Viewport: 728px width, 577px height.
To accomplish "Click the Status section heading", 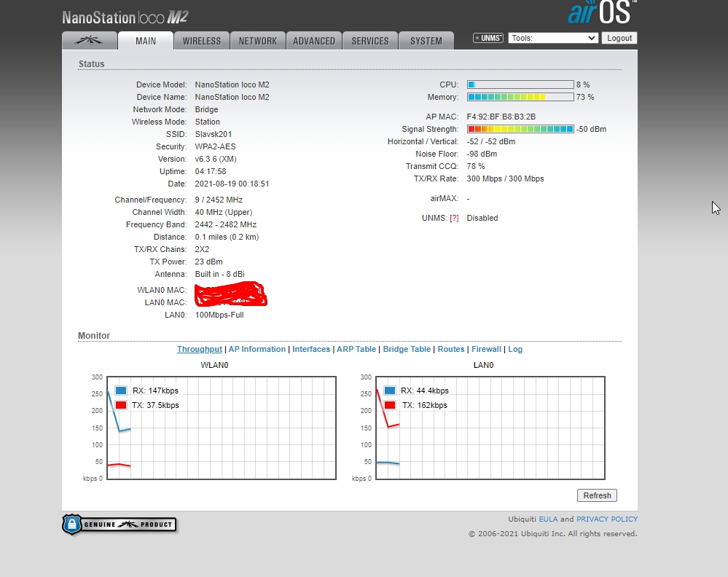I will (92, 64).
